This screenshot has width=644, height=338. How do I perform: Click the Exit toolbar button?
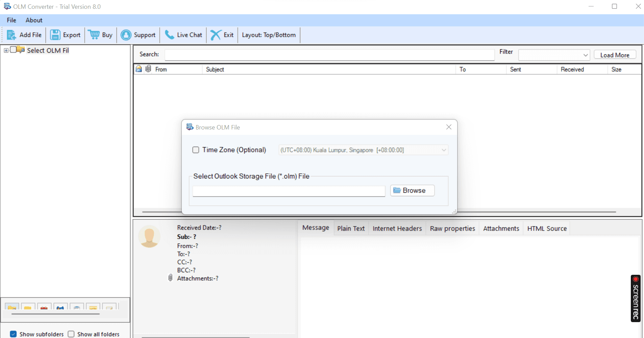(x=222, y=35)
